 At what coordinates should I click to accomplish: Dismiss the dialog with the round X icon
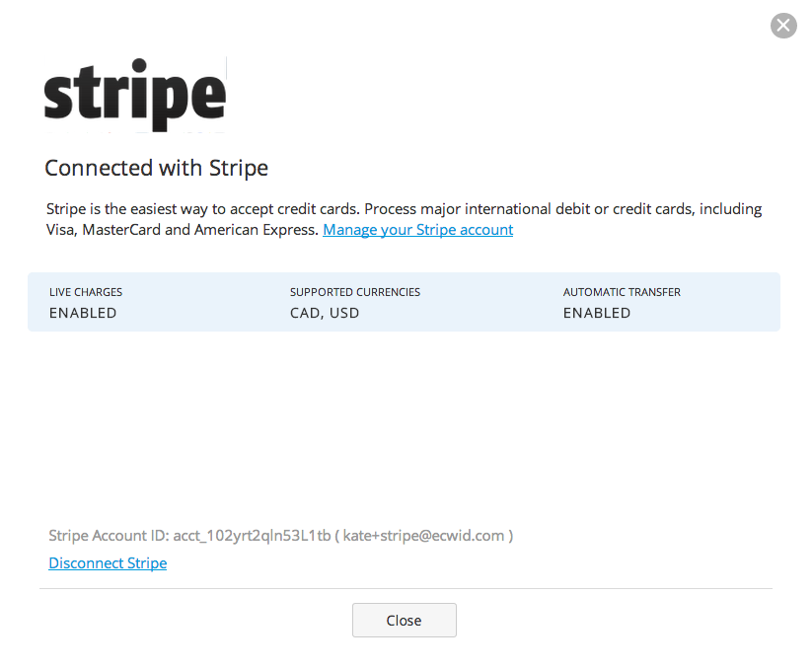pyautogui.click(x=783, y=26)
